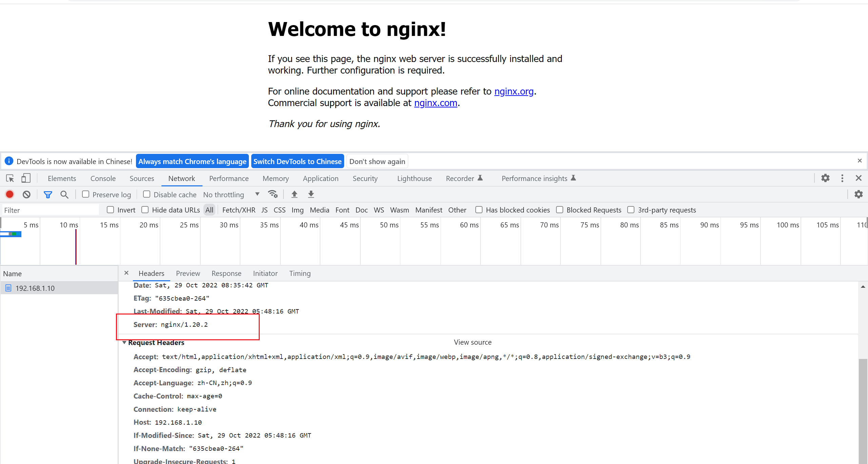Switch to the Response sub-tab
The height and width of the screenshot is (464, 868).
coord(226,273)
